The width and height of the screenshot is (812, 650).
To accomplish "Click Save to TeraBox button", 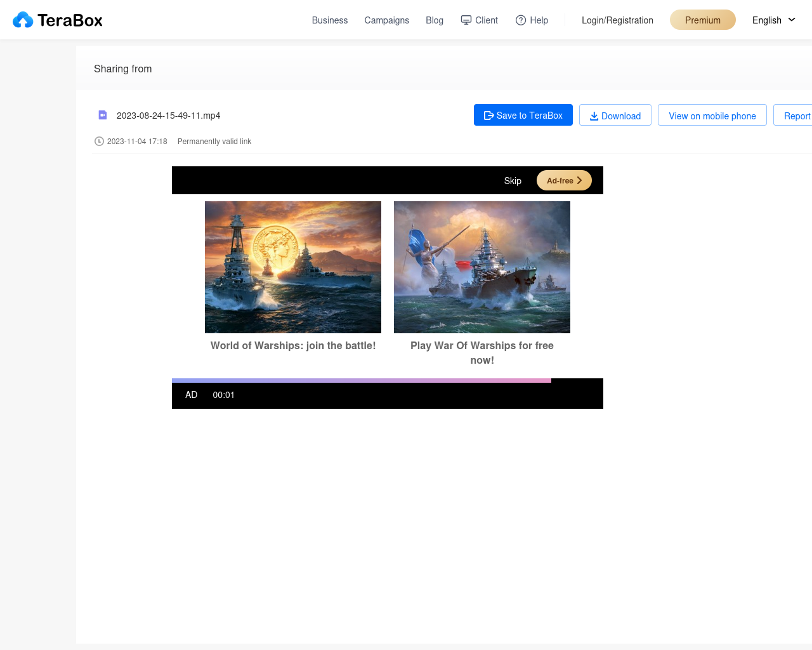I will click(523, 115).
